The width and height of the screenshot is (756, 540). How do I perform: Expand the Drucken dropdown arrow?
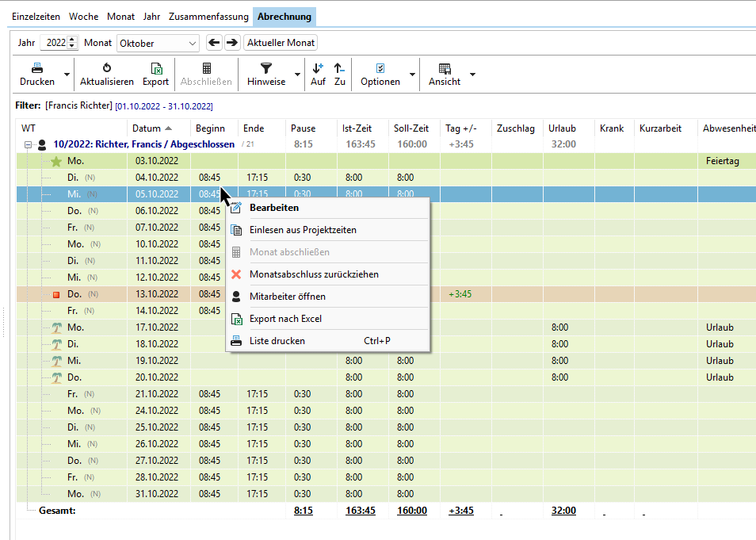click(x=67, y=75)
